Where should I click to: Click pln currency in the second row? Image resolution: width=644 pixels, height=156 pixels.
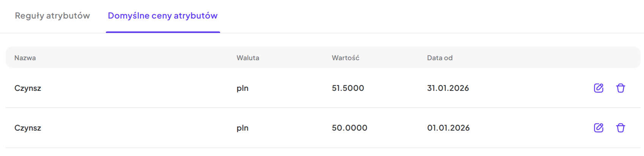pyautogui.click(x=242, y=128)
